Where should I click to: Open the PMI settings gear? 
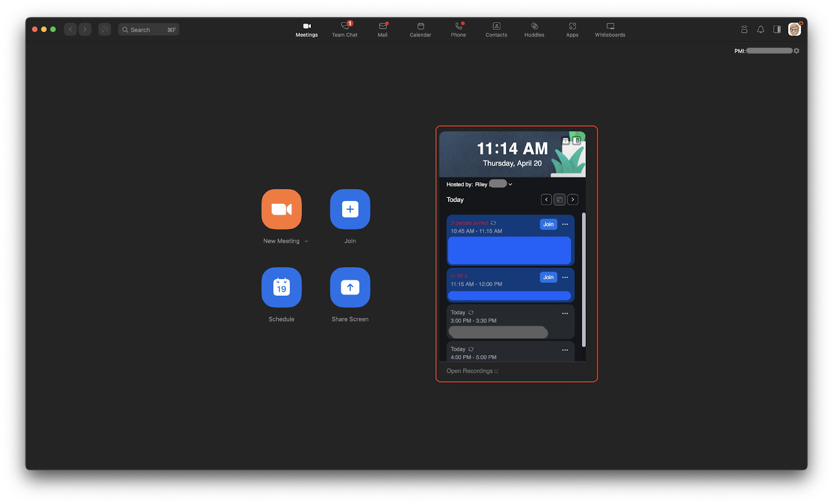tap(796, 51)
